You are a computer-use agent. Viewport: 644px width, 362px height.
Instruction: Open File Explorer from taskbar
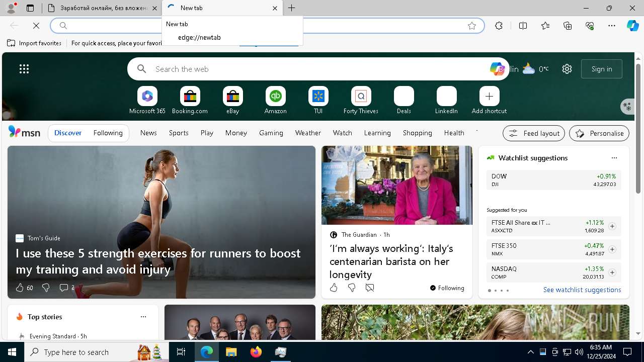point(231,352)
